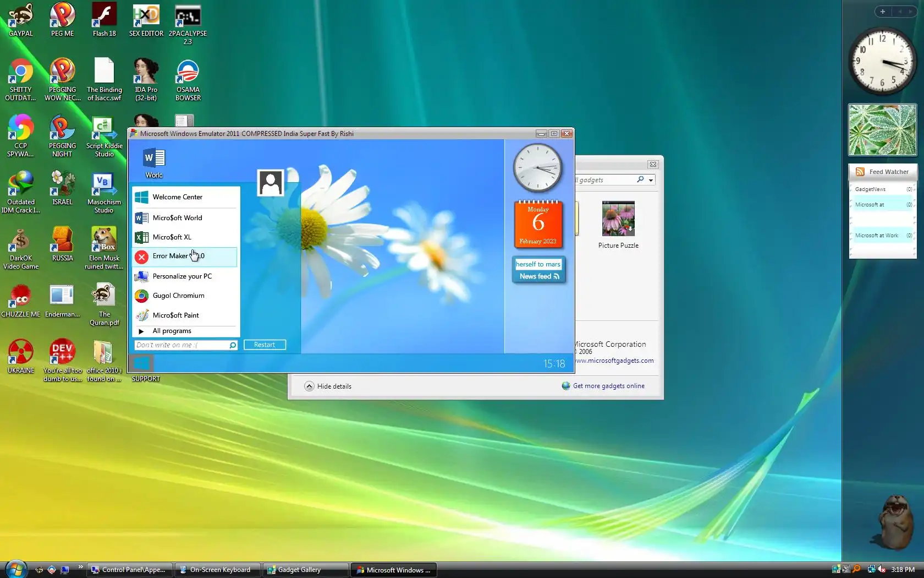This screenshot has height=578, width=924.
Task: Click the clock gadget inside the emulator
Action: click(x=538, y=168)
